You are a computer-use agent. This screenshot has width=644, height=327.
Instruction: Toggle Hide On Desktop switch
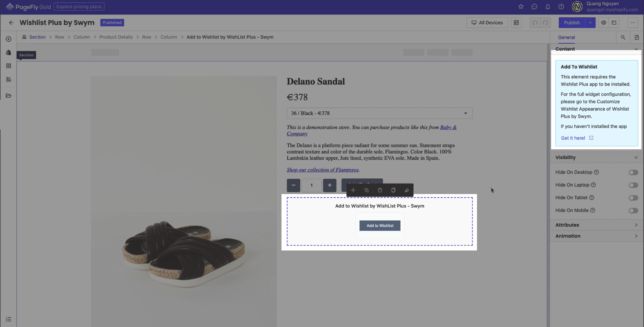[x=633, y=172]
